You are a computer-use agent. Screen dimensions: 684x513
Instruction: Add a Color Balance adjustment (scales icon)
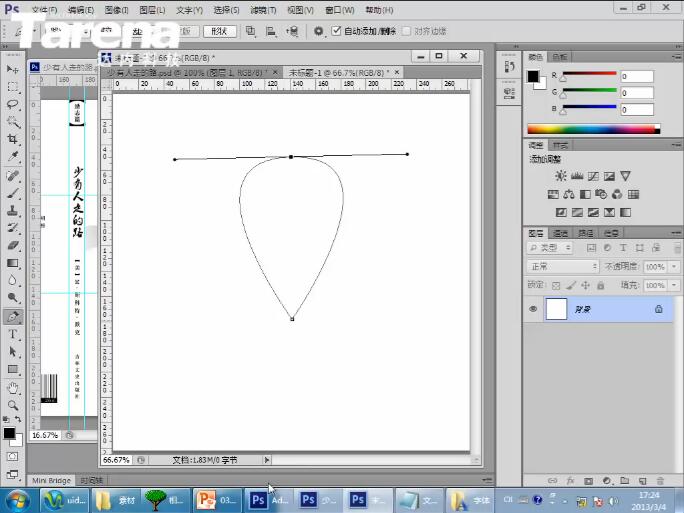pos(569,194)
